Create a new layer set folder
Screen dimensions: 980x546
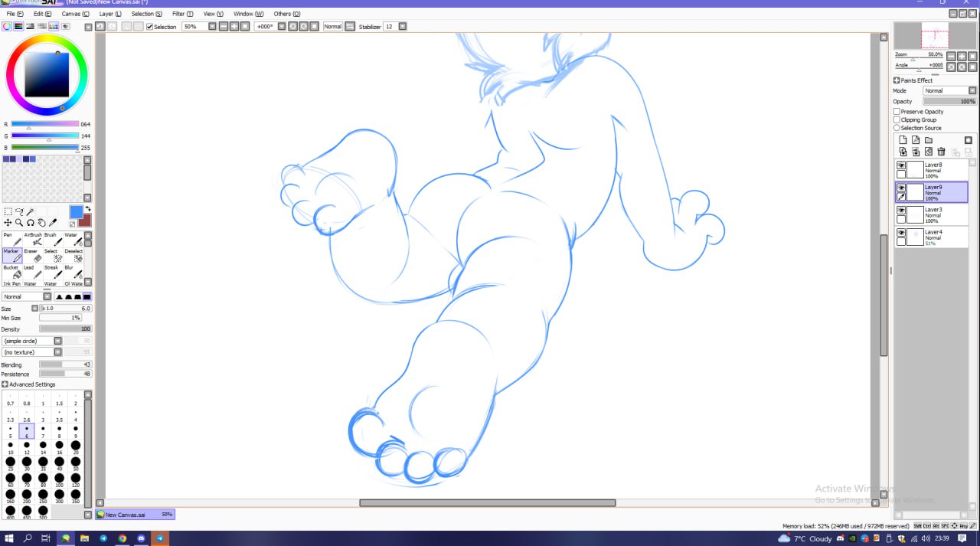tap(929, 140)
